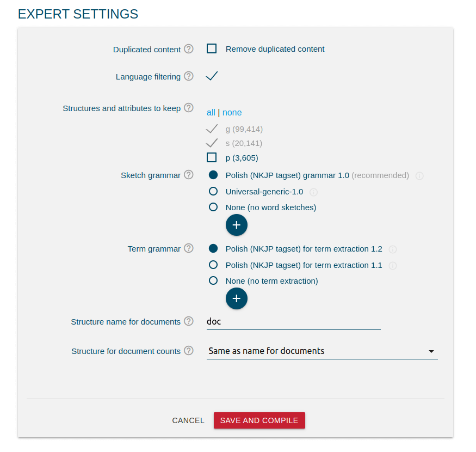Click Term grammar question mark icon
Image resolution: width=476 pixels, height=452 pixels.
point(189,248)
